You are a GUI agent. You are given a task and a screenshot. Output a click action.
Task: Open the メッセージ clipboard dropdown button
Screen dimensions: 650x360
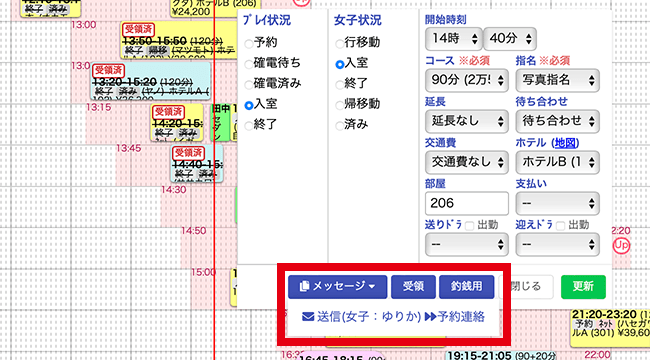coord(337,287)
